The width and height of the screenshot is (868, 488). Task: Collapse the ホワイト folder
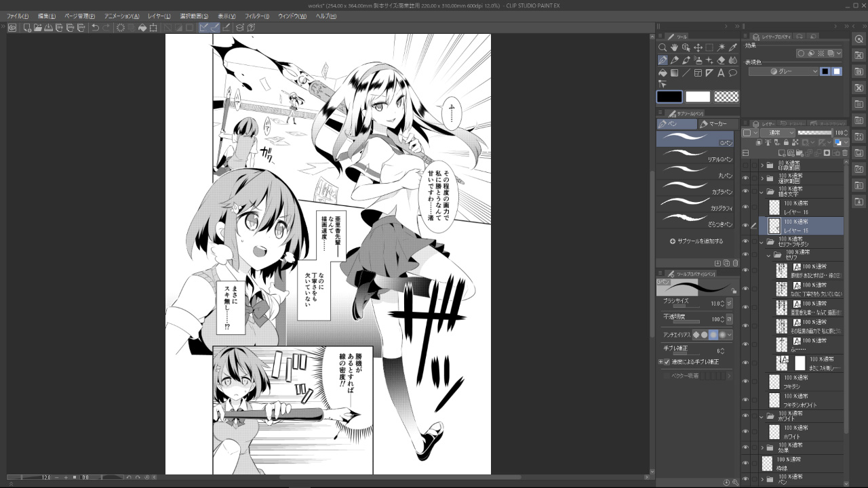(762, 416)
